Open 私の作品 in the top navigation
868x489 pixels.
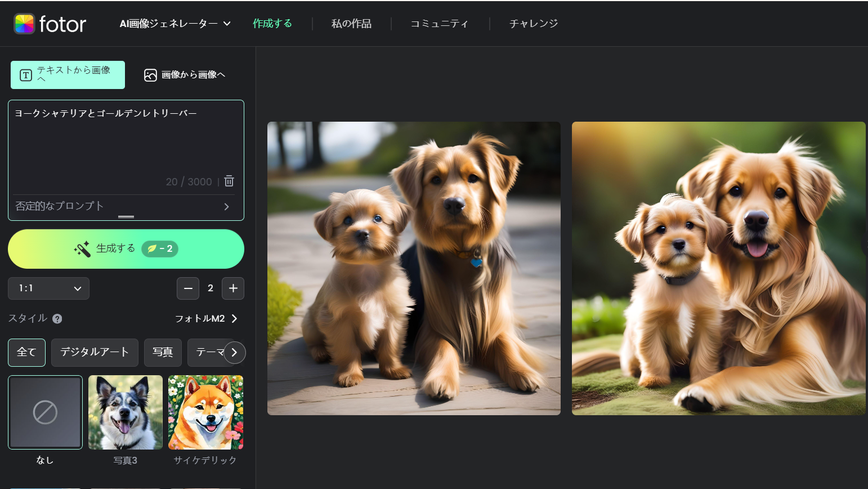[x=351, y=24]
